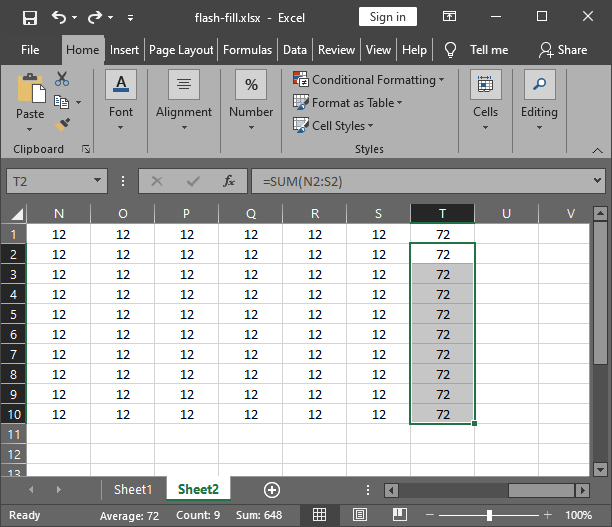Switch to the Insert tab
This screenshot has height=527, width=612.
tap(124, 50)
